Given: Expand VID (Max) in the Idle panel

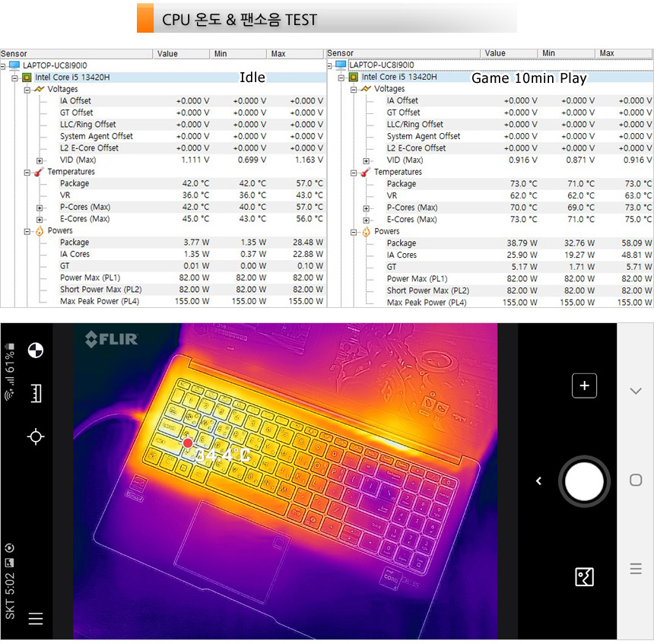Looking at the screenshot, I should tap(40, 160).
